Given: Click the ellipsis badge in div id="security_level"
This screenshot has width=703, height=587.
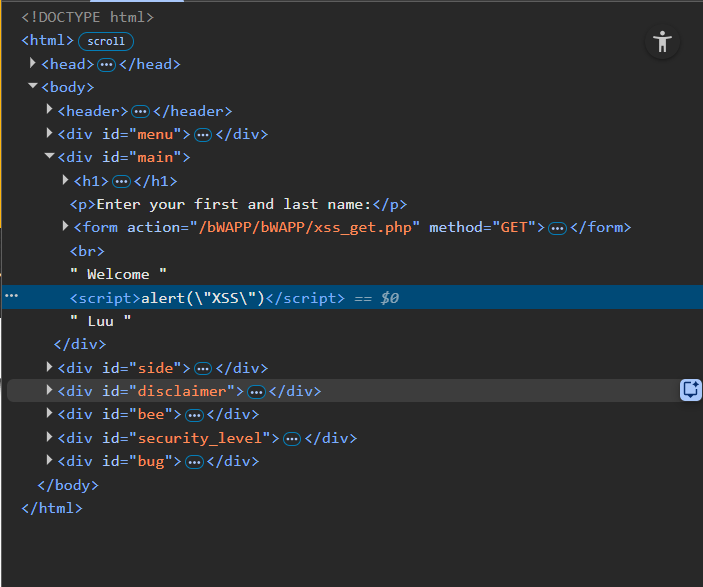Looking at the screenshot, I should point(292,438).
